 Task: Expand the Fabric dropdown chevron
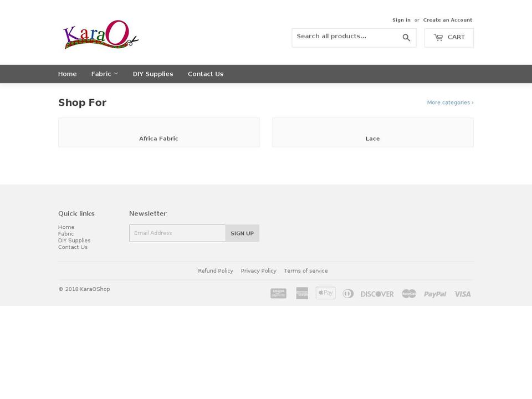tap(116, 74)
